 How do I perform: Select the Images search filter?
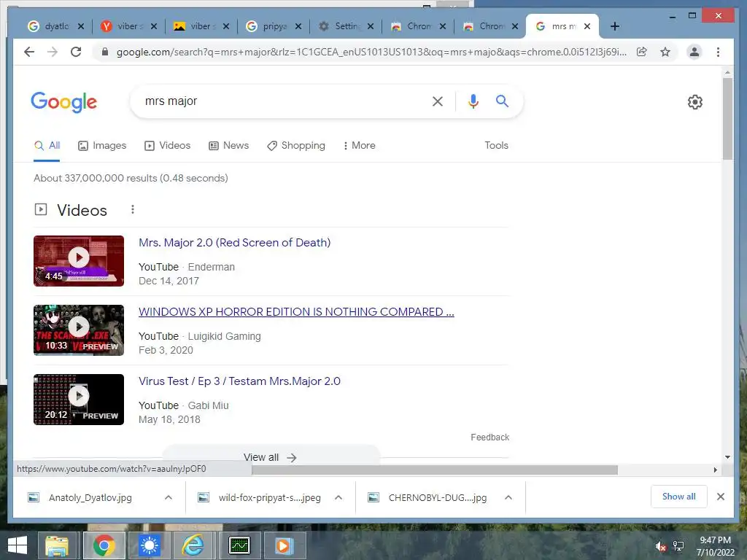pos(102,145)
